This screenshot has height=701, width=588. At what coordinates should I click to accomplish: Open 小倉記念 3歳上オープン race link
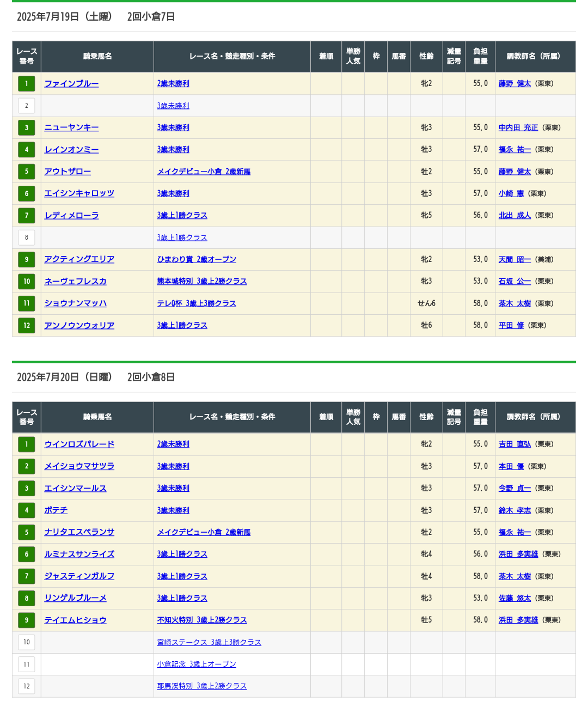tap(197, 665)
